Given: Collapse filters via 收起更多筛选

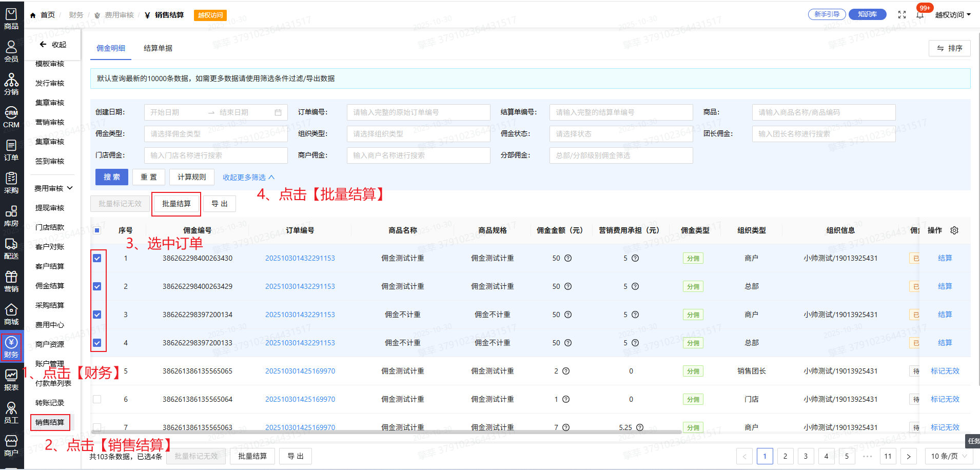Looking at the screenshot, I should click(x=248, y=178).
